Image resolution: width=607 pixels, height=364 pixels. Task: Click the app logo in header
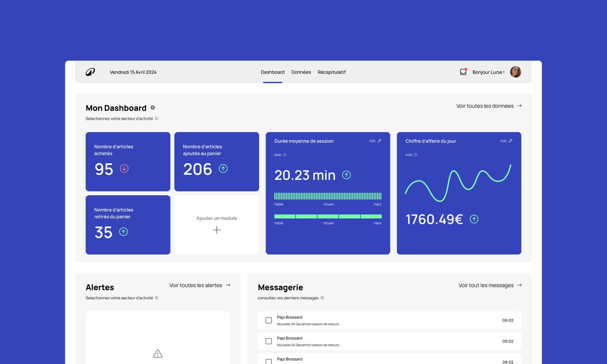pyautogui.click(x=90, y=72)
